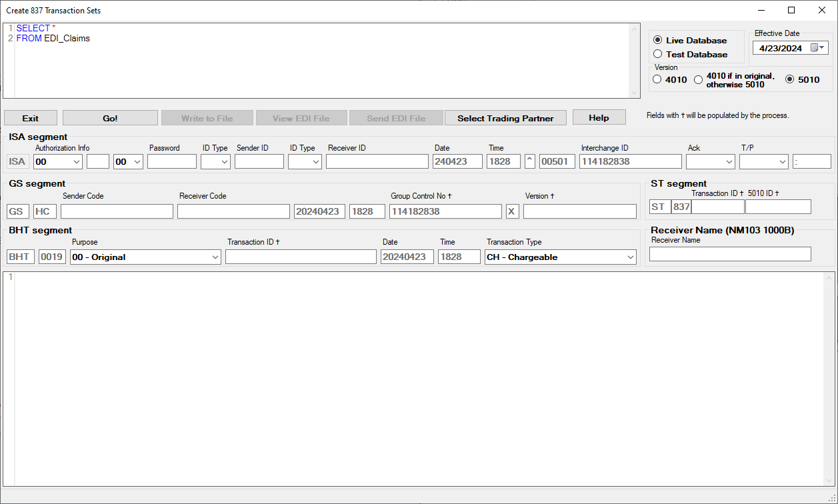
Task: Click SQL editor scrollbar up arrow
Action: (635, 29)
